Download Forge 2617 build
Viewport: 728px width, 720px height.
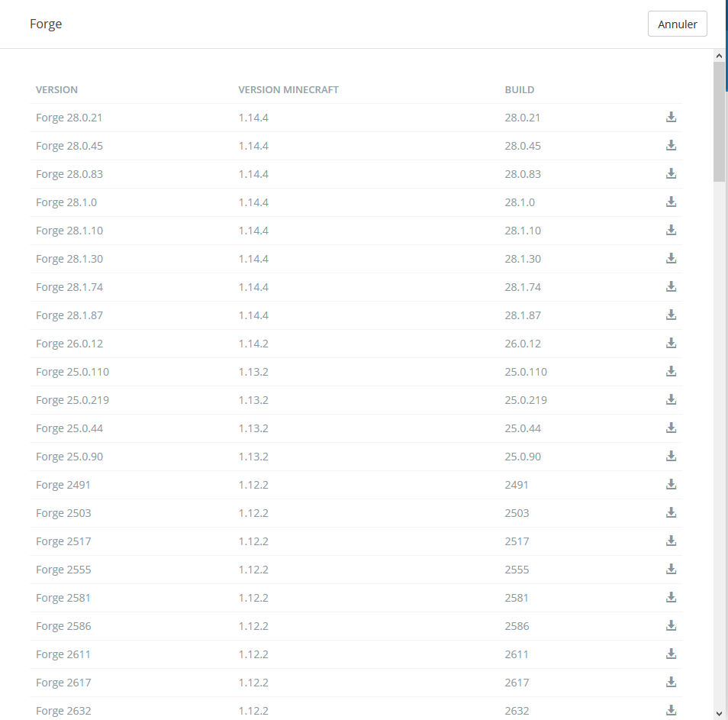pyautogui.click(x=671, y=683)
